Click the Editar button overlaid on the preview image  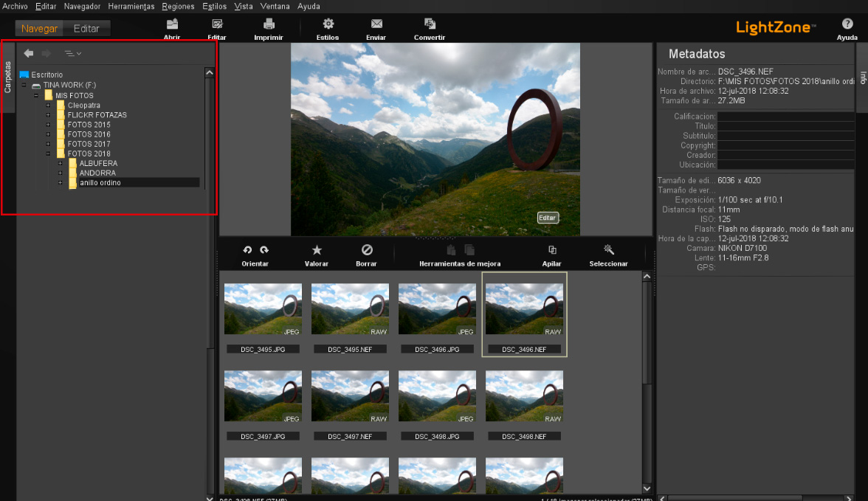(x=547, y=218)
